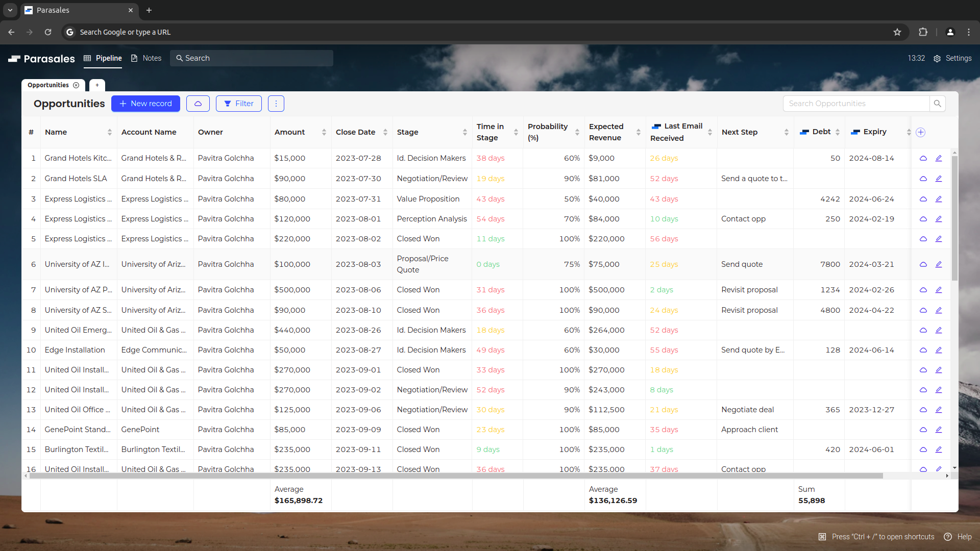
Task: Click cloud icon in row 11 United Oil
Action: tap(923, 370)
